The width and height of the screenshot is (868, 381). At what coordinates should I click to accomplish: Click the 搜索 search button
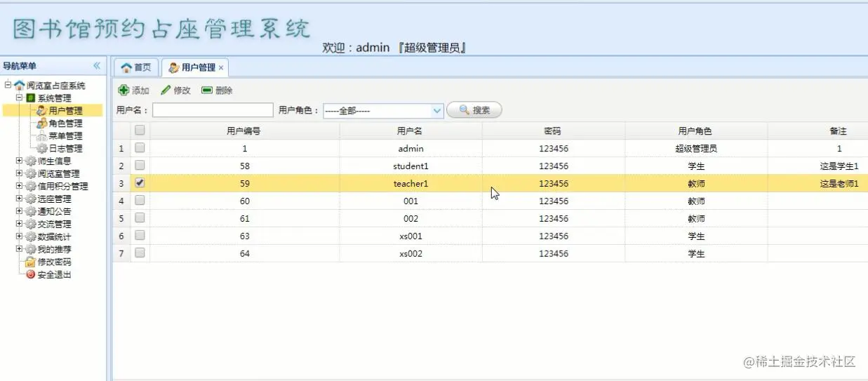pyautogui.click(x=474, y=110)
